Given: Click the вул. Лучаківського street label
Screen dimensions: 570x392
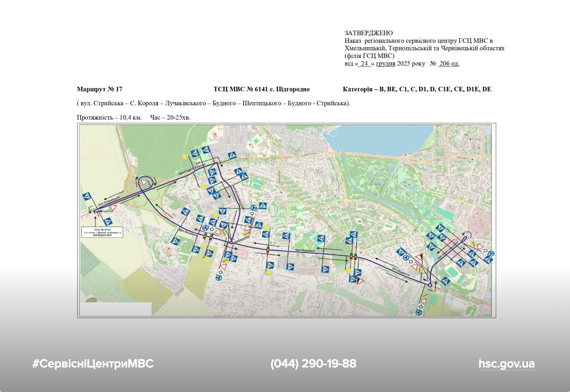Looking at the screenshot, I should click(238, 196).
